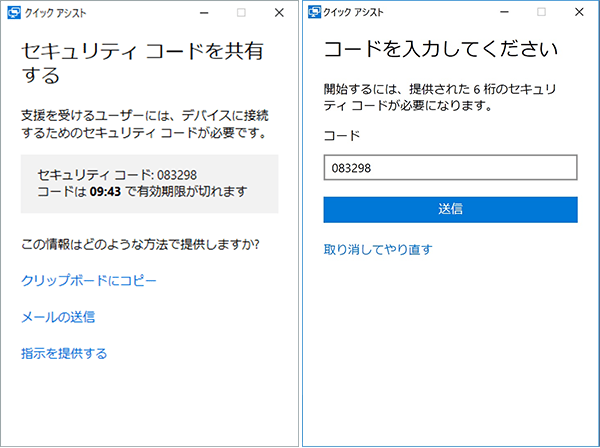Viewport: 600px width, 448px height.
Task: Click the Quick Assist app icon in right window title bar
Action: coord(315,12)
